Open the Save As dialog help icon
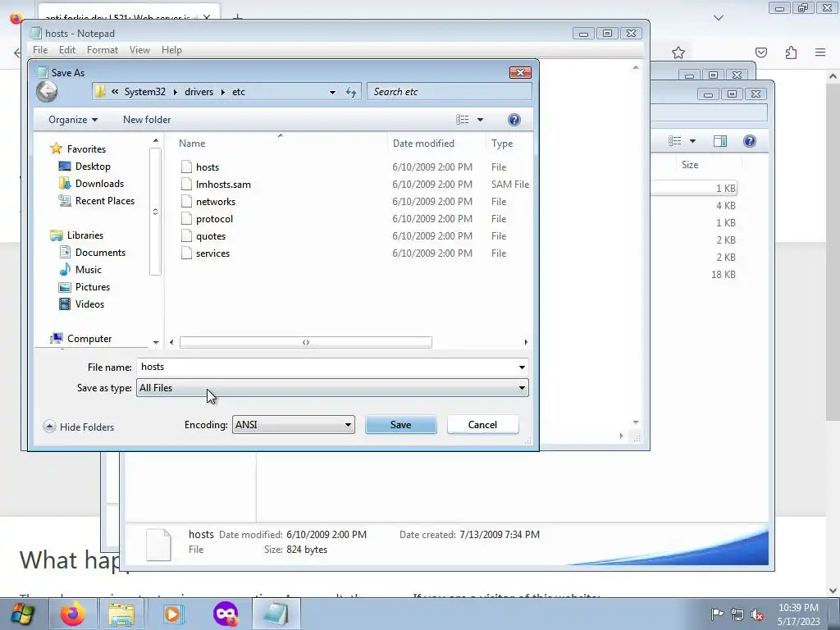Viewport: 840px width, 630px height. (514, 120)
